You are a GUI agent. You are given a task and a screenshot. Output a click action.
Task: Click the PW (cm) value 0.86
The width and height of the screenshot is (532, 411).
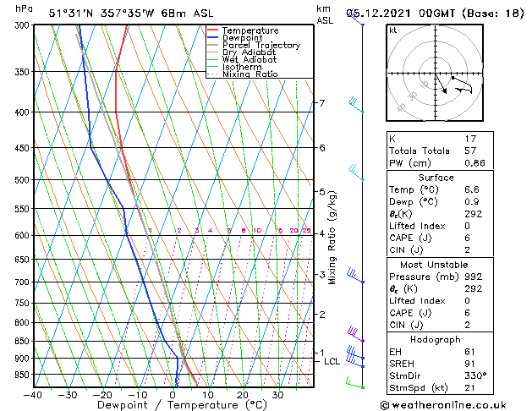475,163
